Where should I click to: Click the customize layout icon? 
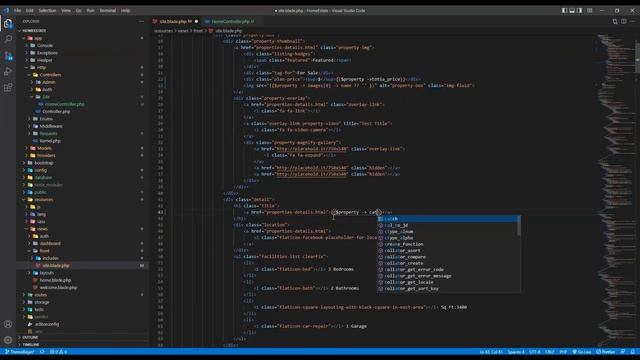589,11
